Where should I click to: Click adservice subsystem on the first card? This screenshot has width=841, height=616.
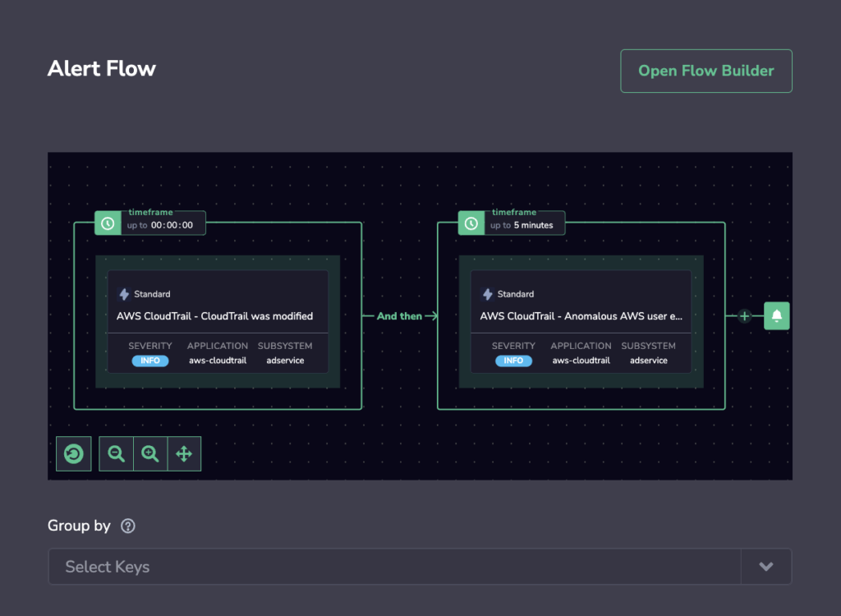click(285, 361)
